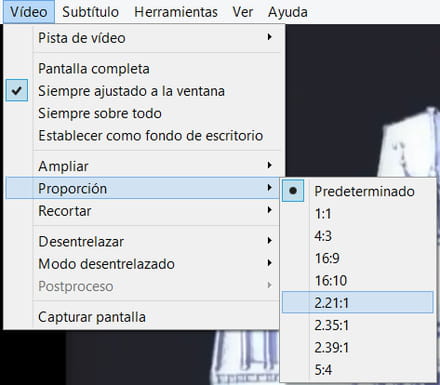Image resolution: width=440 pixels, height=385 pixels.
Task: Expand the Ampliar submenu
Action: [143, 166]
